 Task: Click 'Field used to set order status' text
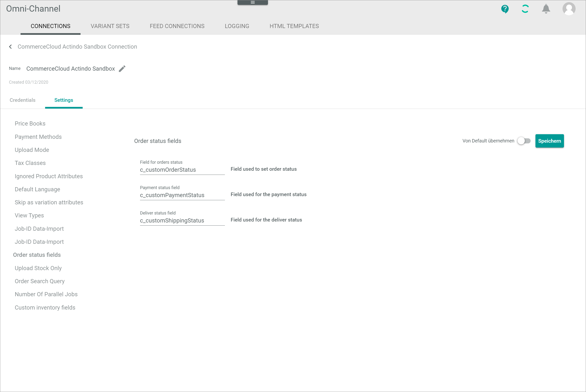pyautogui.click(x=264, y=169)
